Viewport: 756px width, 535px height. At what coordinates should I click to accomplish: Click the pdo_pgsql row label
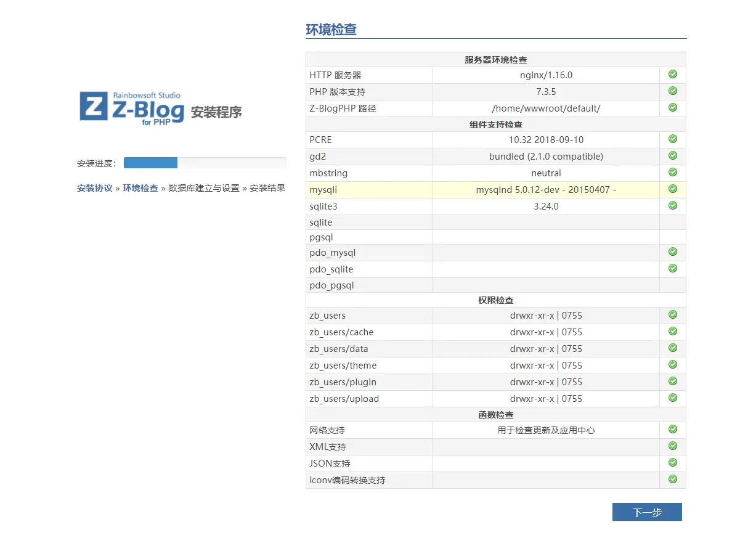(x=332, y=285)
